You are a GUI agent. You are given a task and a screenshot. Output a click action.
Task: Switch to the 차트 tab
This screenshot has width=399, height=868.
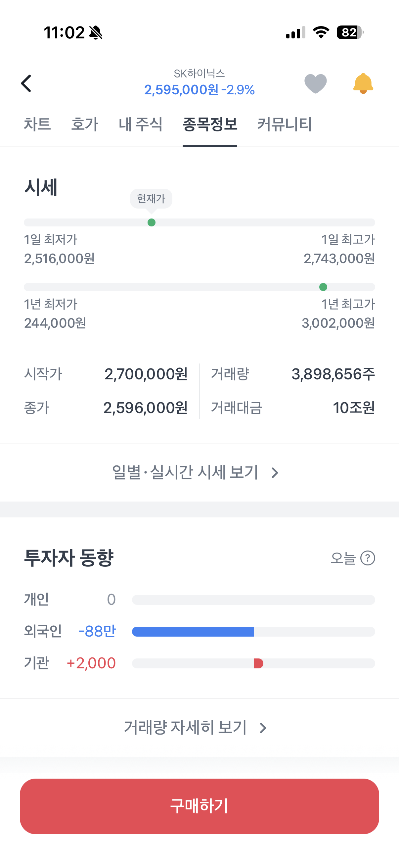(x=37, y=124)
